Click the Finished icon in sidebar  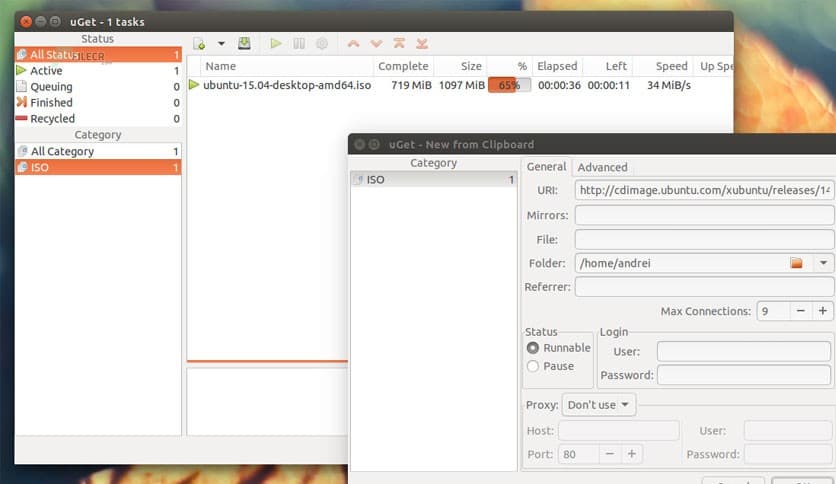[x=21, y=102]
